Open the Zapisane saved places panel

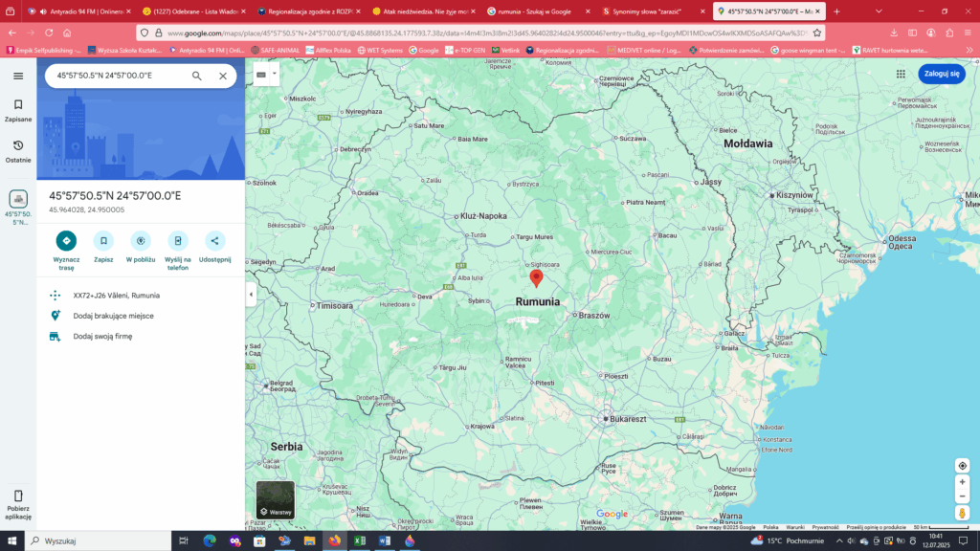[x=18, y=110]
